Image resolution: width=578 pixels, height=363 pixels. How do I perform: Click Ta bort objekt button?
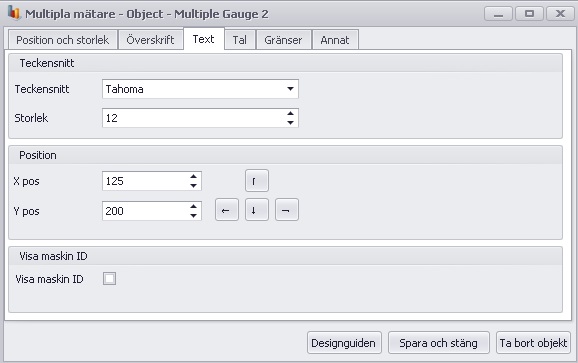point(533,343)
